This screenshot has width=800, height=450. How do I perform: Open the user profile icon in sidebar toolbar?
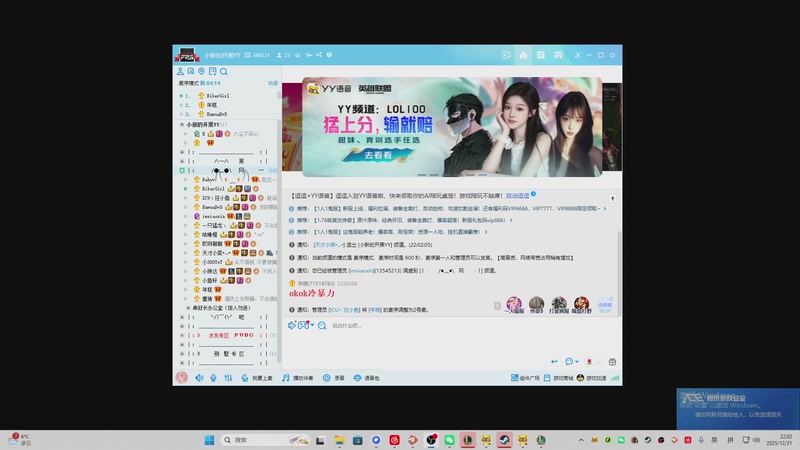(180, 71)
